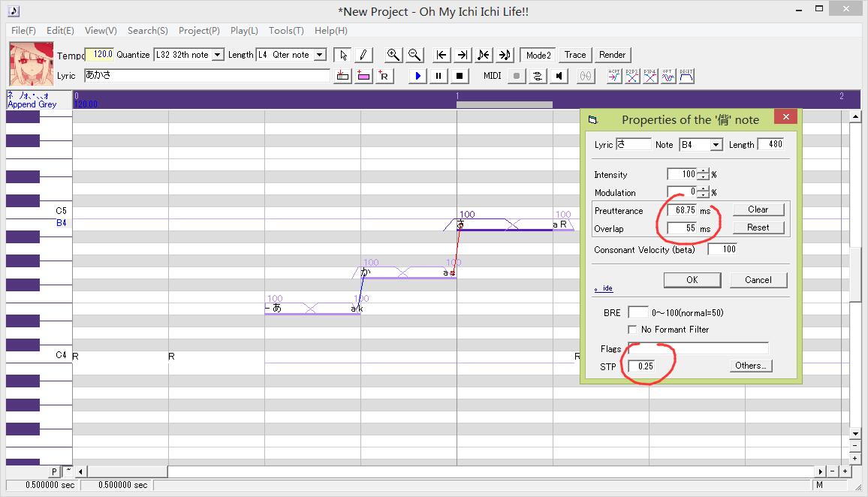
Task: Click the zoom out magnifier icon
Action: pos(414,55)
